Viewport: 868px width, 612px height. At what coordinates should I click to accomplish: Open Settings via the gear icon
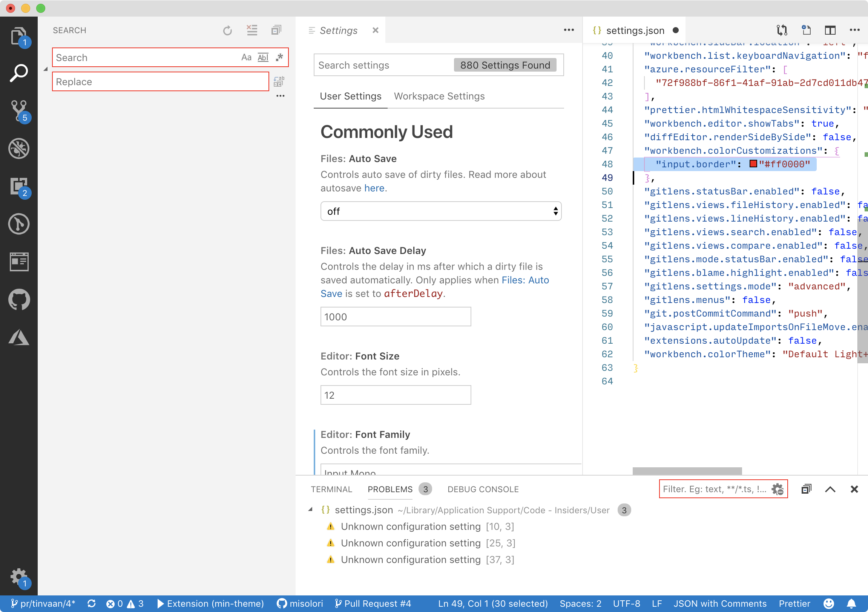click(19, 575)
